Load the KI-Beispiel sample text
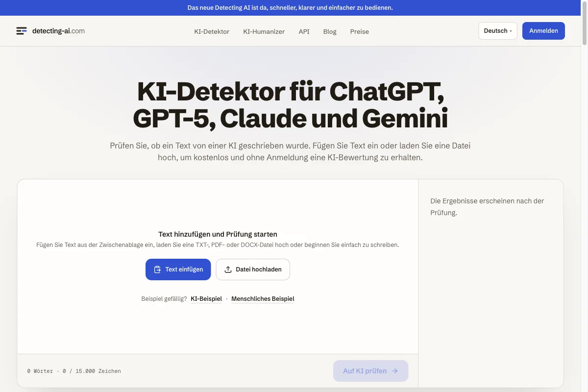The image size is (588, 392). (206, 298)
